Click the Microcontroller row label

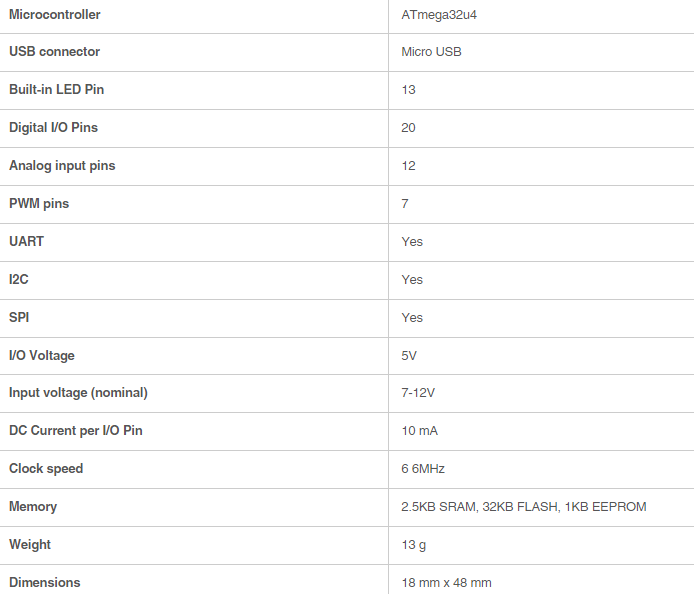coord(55,15)
